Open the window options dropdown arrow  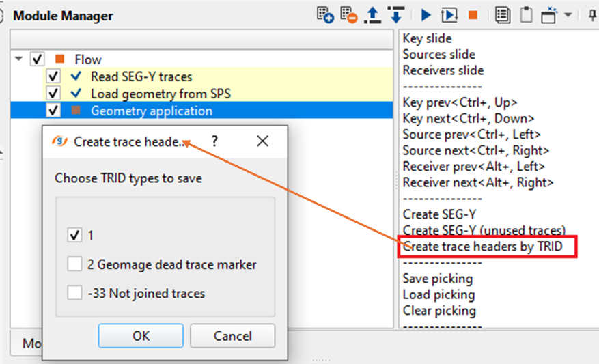[568, 14]
